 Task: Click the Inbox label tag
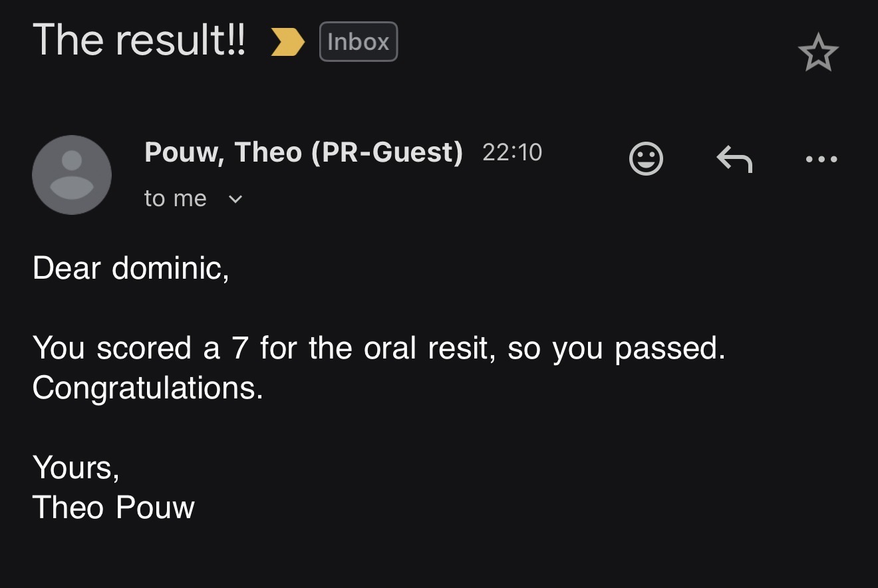tap(358, 42)
